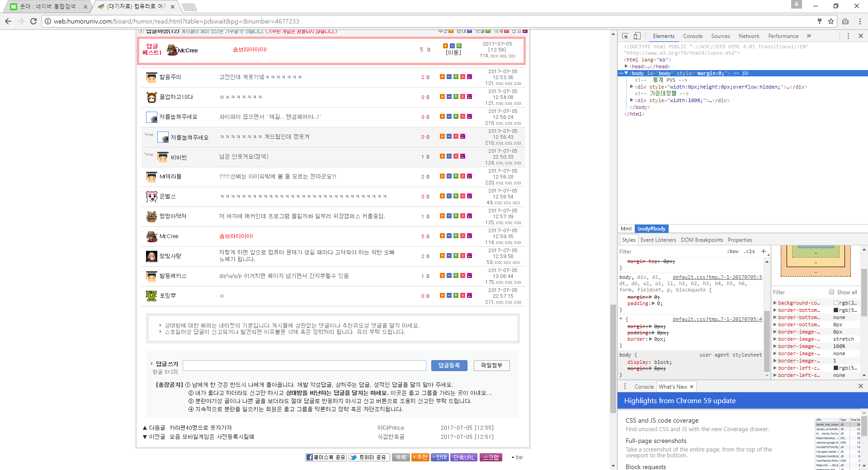Click into the 답글쓰기 reply text field

[x=304, y=365]
